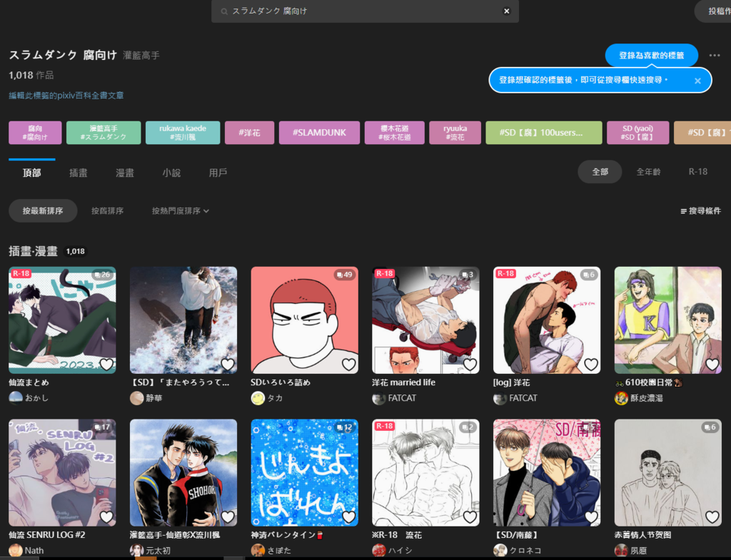Screen dimensions: 731x560
Task: Heart the 【SD】「またやろうって artwork
Action: pos(228,364)
